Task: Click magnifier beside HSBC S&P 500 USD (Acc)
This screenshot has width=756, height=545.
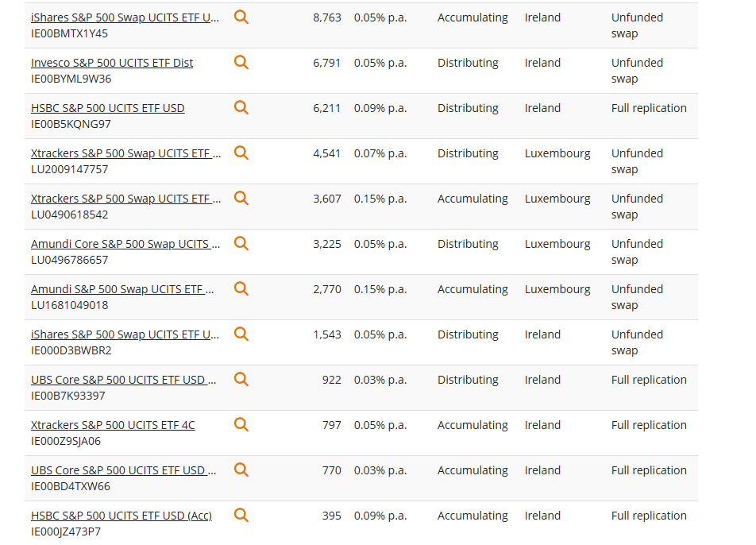Action: point(241,516)
